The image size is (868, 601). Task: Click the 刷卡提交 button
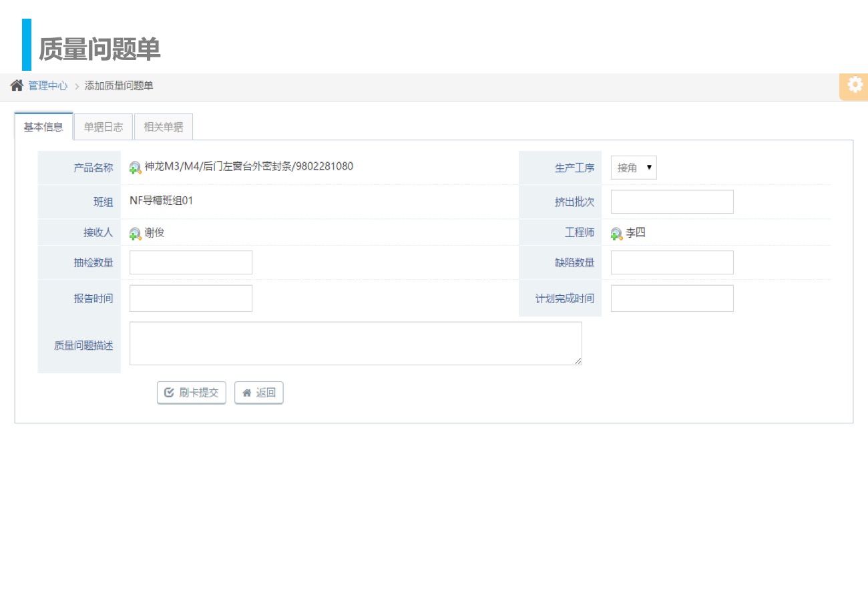192,393
